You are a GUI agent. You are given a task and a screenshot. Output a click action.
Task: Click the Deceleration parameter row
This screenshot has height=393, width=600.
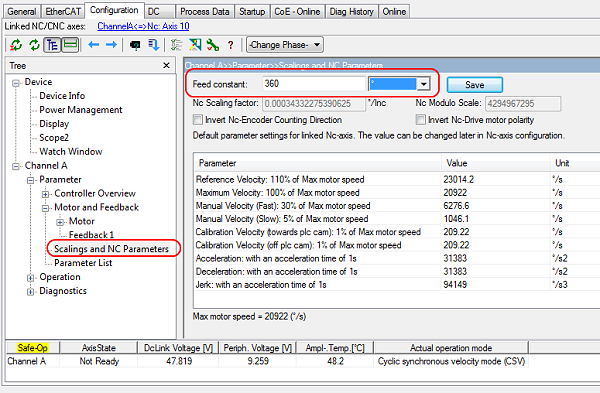397,271
